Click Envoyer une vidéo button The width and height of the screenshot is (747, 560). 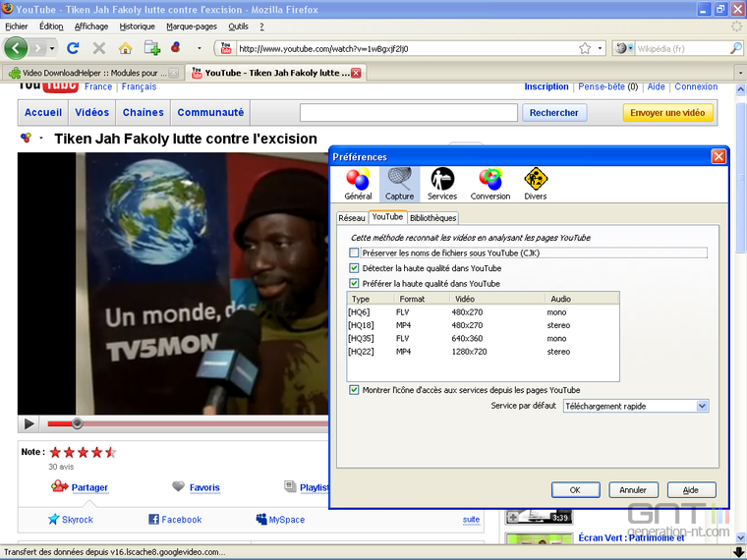(667, 113)
